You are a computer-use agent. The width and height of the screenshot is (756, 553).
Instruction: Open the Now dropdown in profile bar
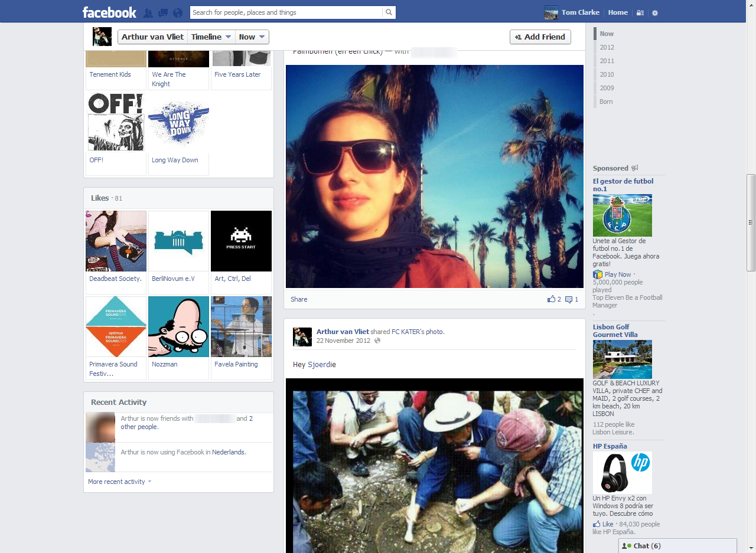coord(252,37)
